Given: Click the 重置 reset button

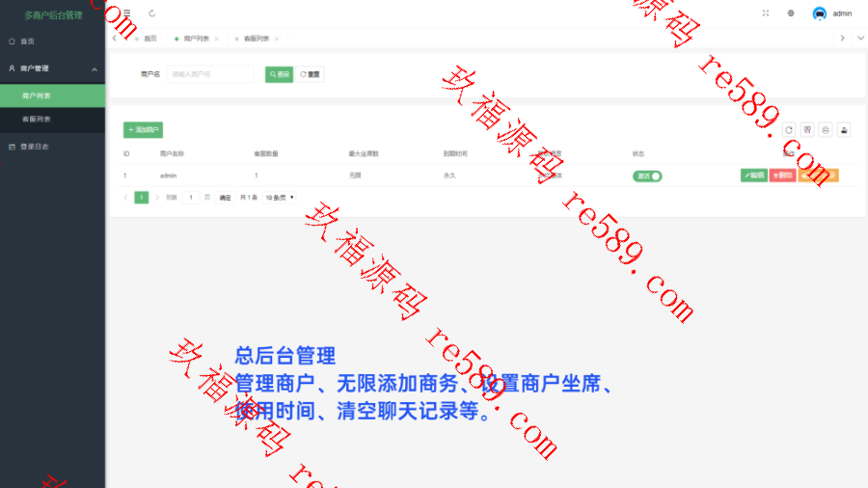Looking at the screenshot, I should (310, 74).
